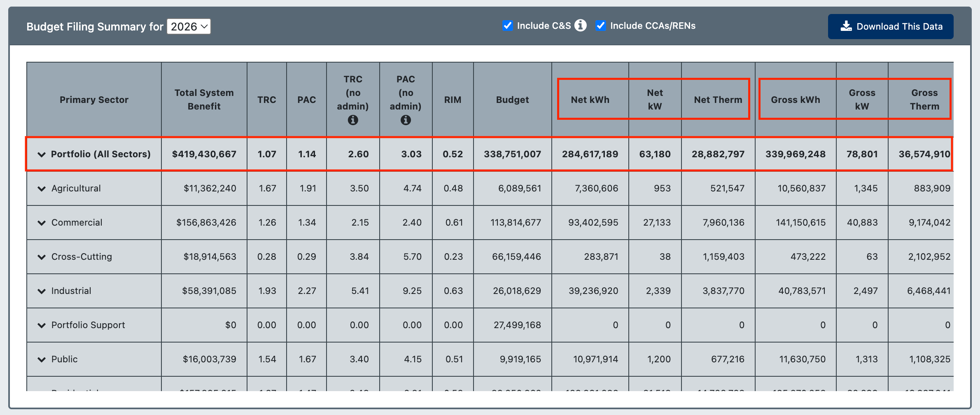This screenshot has width=980, height=415.
Task: Select the $419,430,667 total benefit cell
Action: pyautogui.click(x=204, y=154)
